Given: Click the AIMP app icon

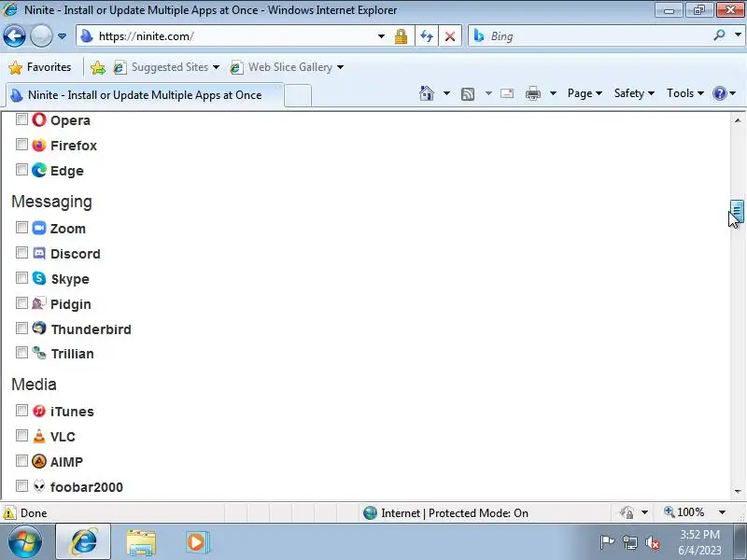Looking at the screenshot, I should 39,461.
